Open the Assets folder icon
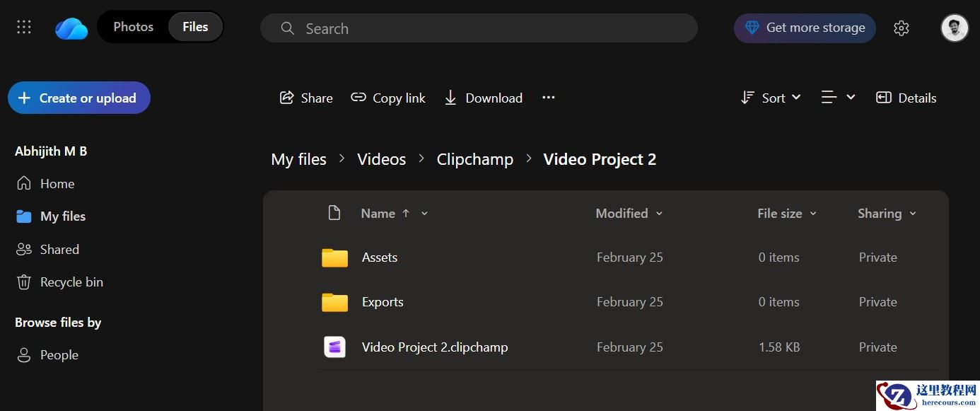980x411 pixels. 334,257
